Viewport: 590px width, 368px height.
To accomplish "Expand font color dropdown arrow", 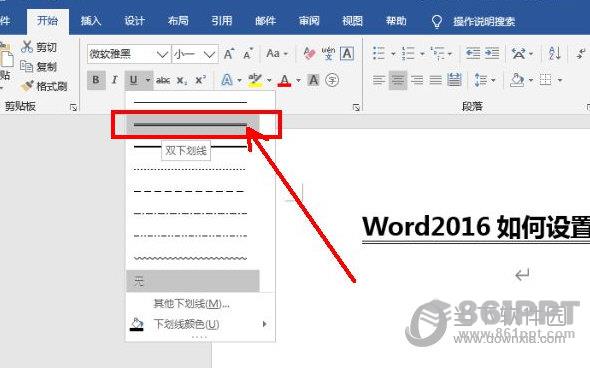I will (298, 80).
